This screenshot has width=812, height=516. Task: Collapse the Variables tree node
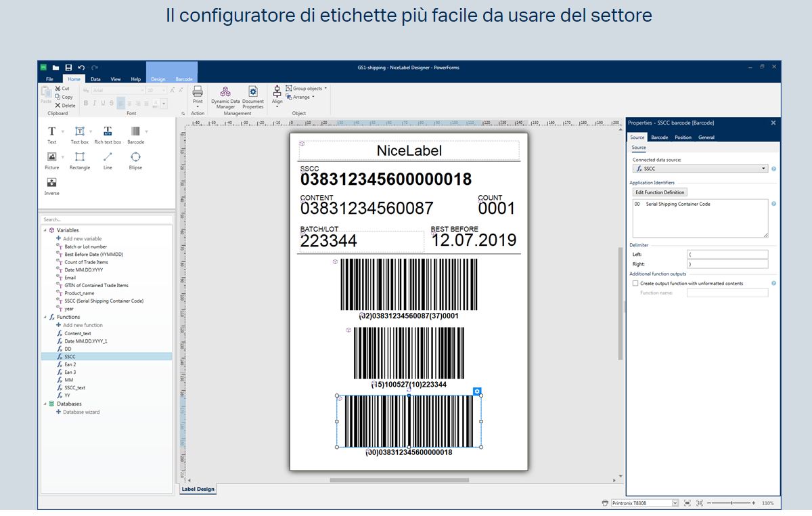coord(45,230)
